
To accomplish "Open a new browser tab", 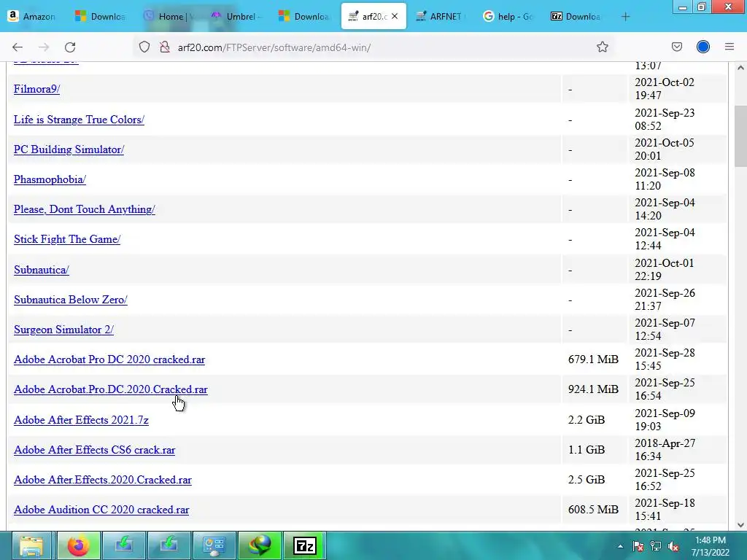I will (x=625, y=17).
